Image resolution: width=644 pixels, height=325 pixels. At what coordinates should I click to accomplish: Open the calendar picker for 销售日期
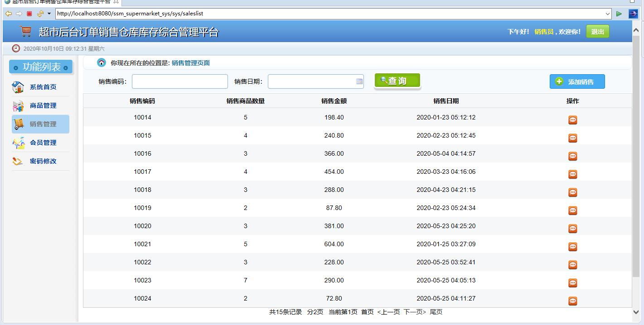click(358, 81)
